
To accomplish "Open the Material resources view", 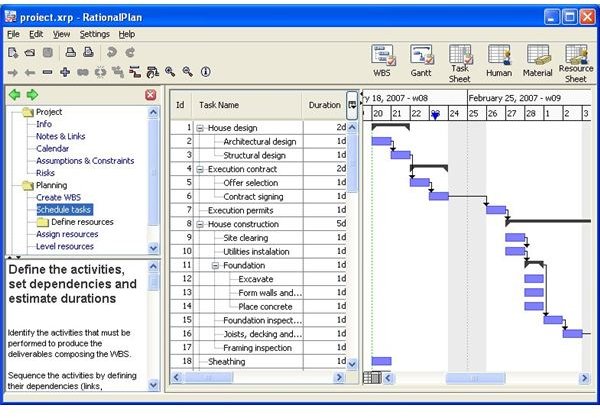I will point(538,60).
